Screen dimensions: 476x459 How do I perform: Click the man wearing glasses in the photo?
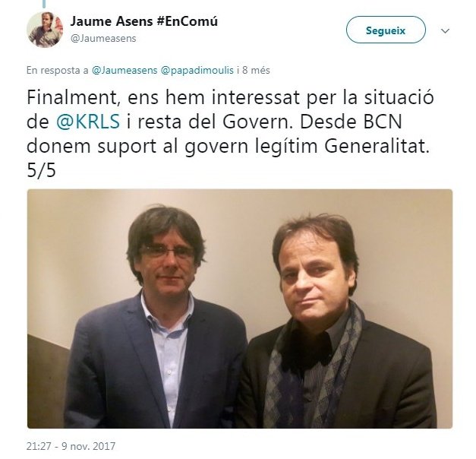162,316
